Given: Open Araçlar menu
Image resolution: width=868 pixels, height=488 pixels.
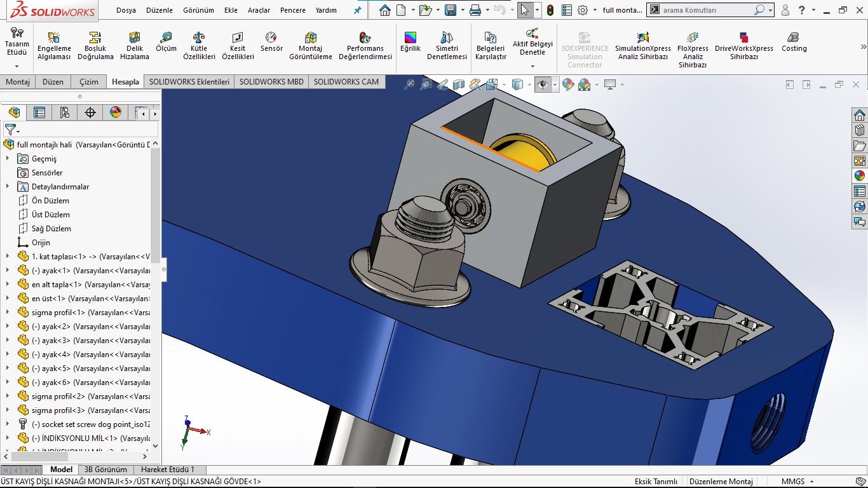Looking at the screenshot, I should 259,10.
